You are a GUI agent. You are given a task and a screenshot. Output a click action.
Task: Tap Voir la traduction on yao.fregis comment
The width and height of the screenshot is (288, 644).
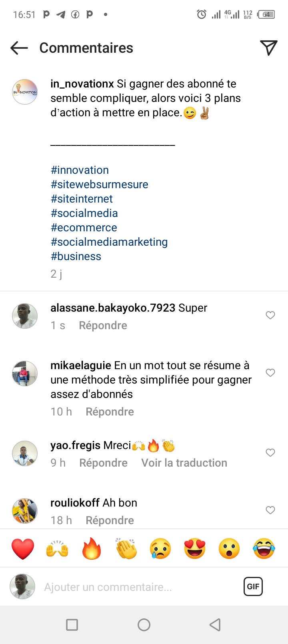tap(184, 463)
